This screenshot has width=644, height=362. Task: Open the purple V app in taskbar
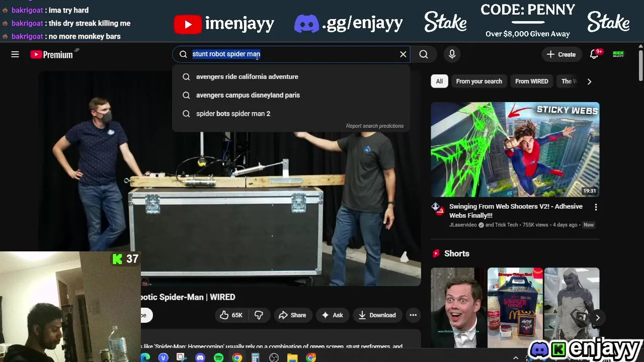click(163, 357)
